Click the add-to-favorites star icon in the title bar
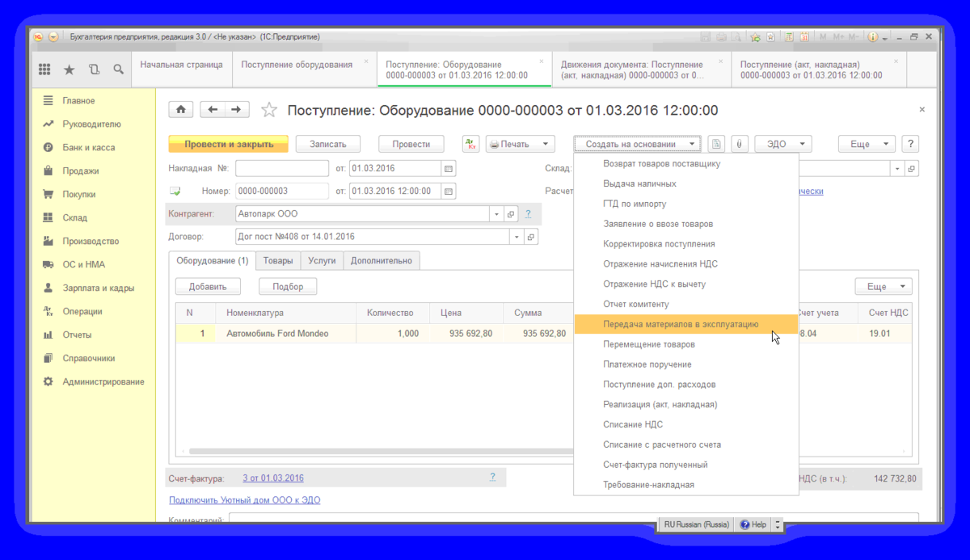Viewport: 970px width, 560px height. tap(755, 37)
